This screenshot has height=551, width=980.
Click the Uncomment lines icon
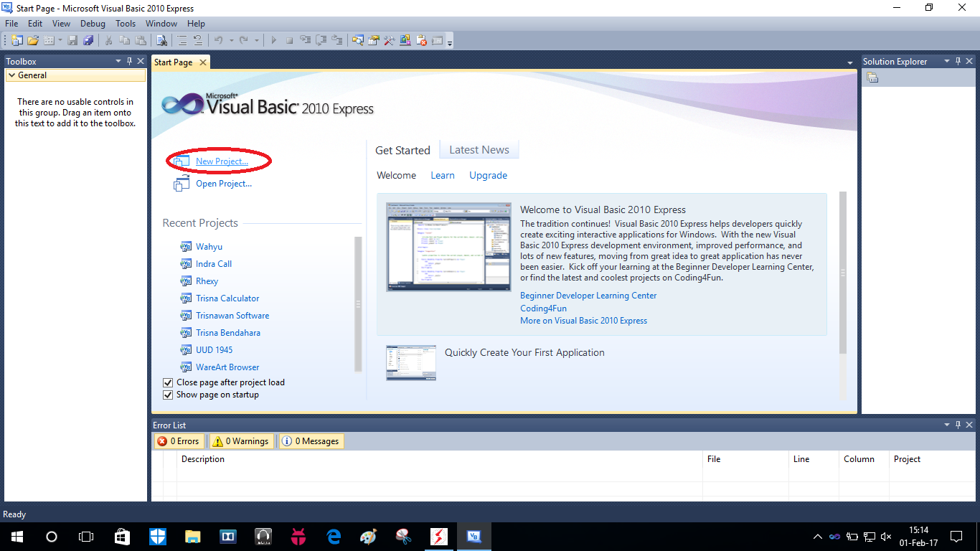(x=198, y=40)
